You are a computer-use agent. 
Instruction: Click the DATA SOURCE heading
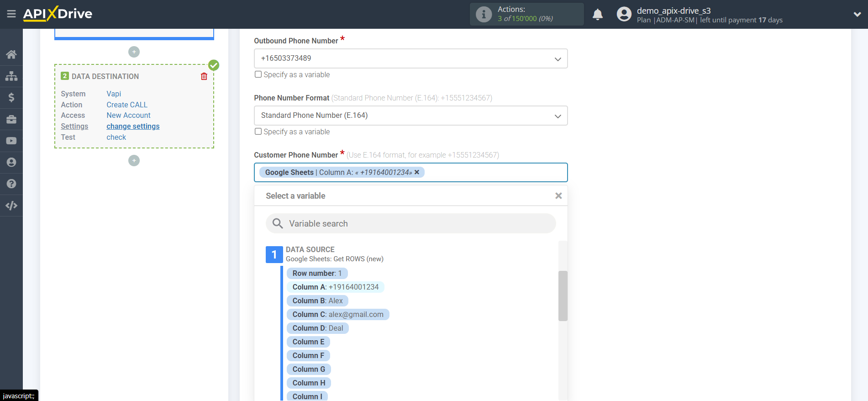[x=310, y=249]
